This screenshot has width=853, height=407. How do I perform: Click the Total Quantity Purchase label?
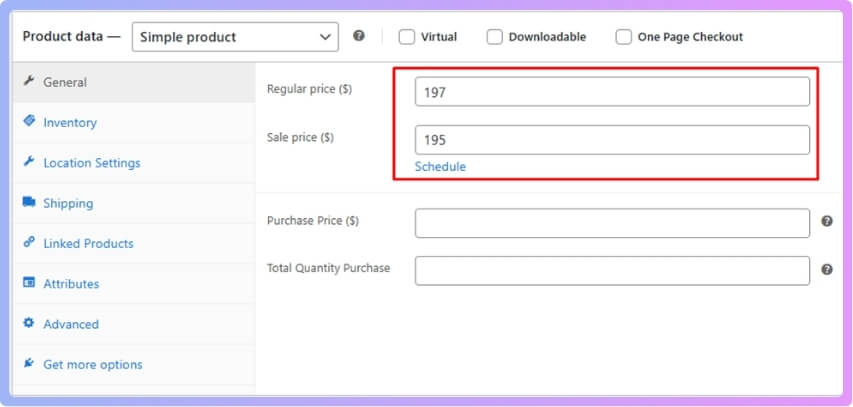point(329,268)
